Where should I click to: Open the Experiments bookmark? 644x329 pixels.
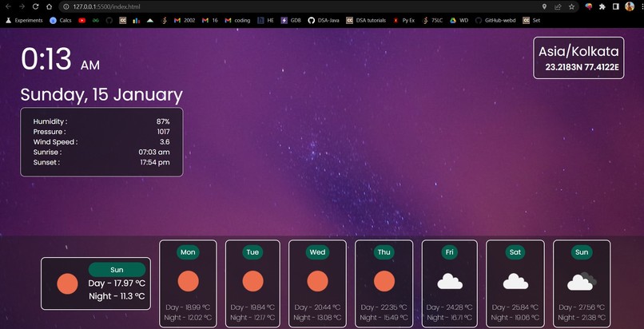point(24,20)
